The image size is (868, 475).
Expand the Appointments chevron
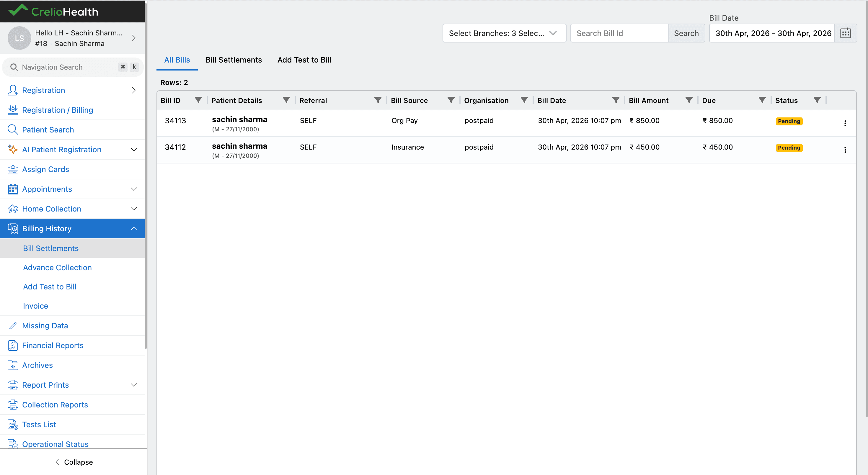134,189
